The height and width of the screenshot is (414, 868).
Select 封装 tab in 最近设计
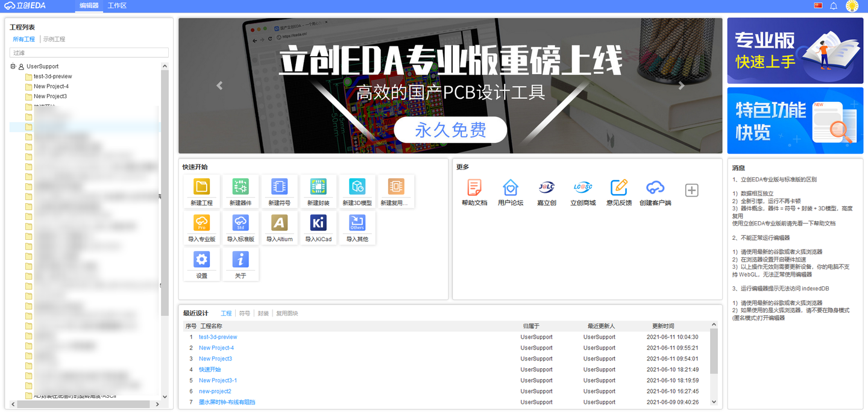coord(263,313)
